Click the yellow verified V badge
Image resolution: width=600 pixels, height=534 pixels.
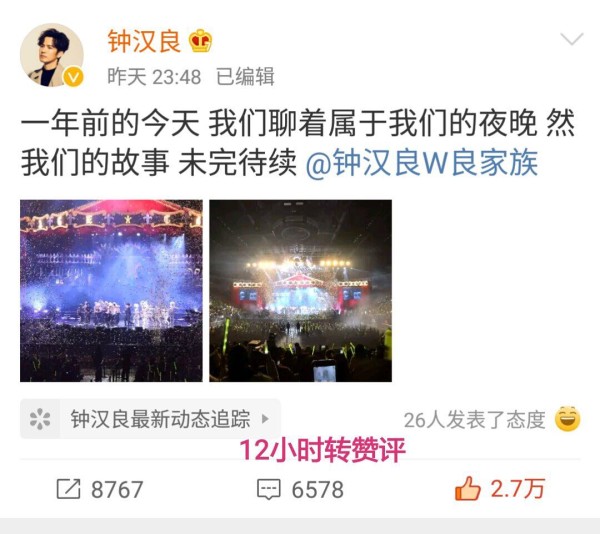click(73, 78)
